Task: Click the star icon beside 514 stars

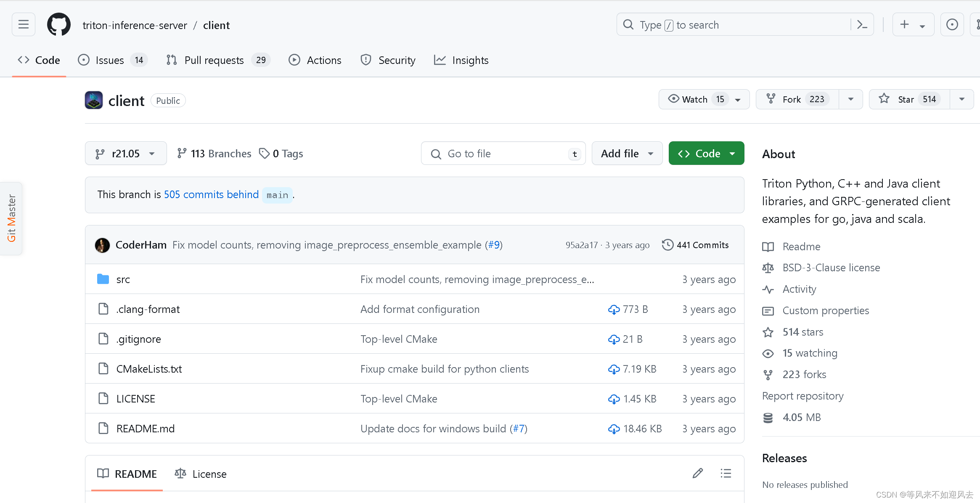Action: coord(768,332)
